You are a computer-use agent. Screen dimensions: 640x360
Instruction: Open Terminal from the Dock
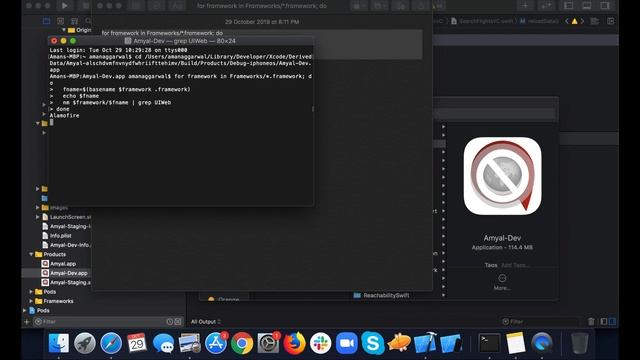489,343
